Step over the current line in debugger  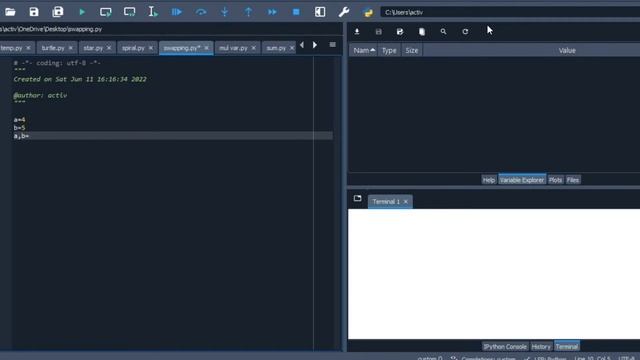pos(201,12)
